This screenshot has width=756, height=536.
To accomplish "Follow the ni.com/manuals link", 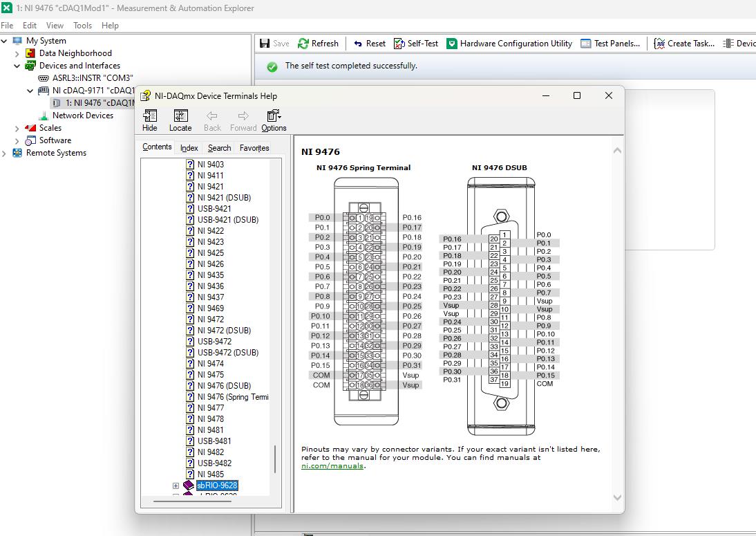I will pyautogui.click(x=332, y=466).
